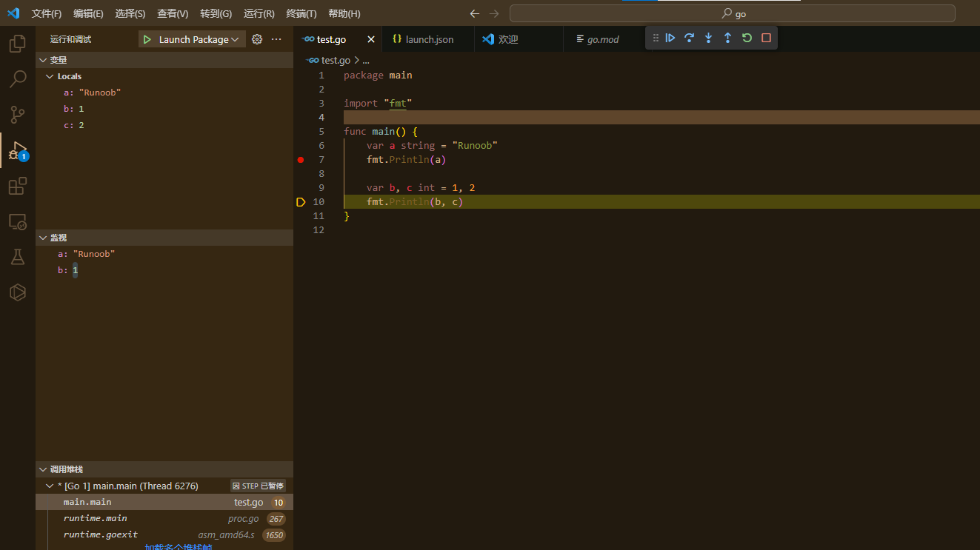The height and width of the screenshot is (550, 980).
Task: Switch to the launch.json tab
Action: [x=429, y=39]
